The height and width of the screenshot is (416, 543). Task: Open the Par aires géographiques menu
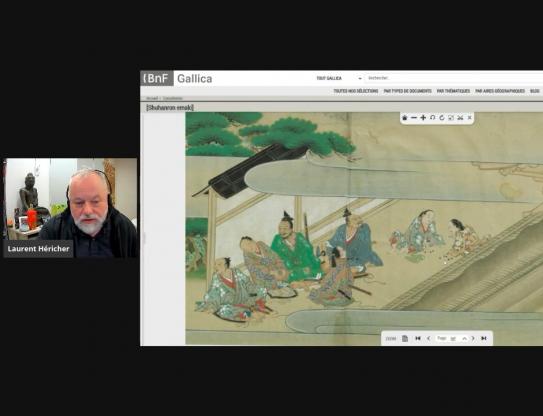500,91
